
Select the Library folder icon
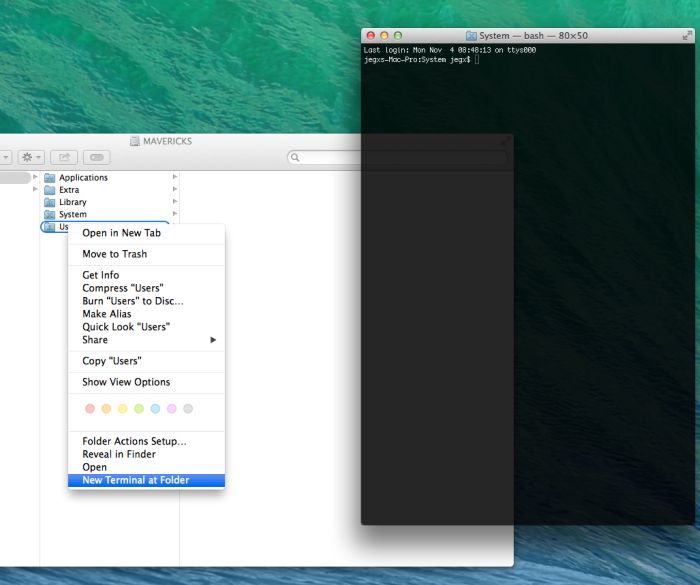tap(50, 202)
